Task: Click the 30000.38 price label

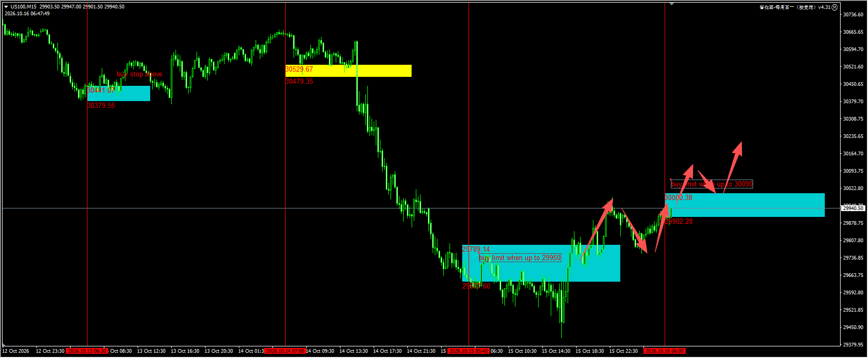Action: coord(678,197)
